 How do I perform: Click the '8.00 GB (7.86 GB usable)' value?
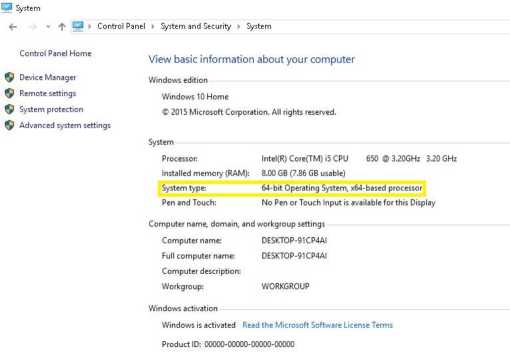pyautogui.click(x=303, y=173)
